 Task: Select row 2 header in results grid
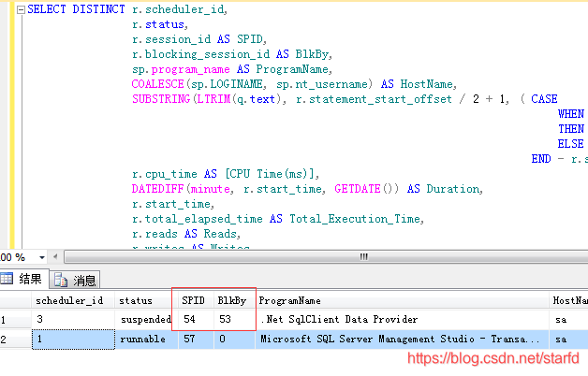pos(15,340)
